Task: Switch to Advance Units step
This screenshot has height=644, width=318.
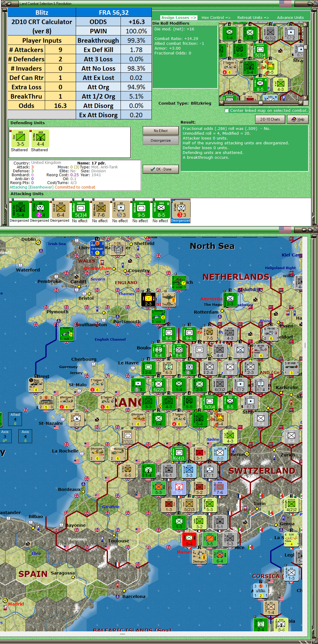Action: [290, 17]
